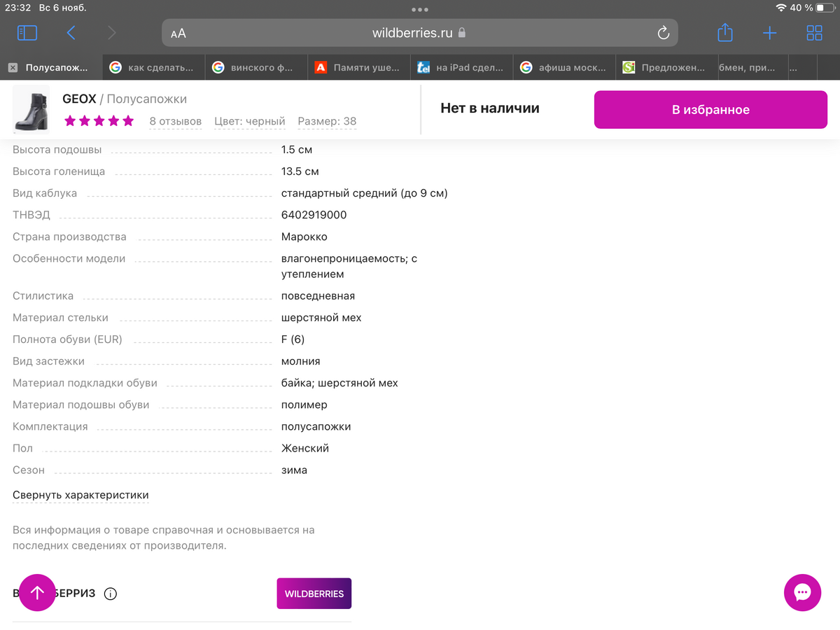840x630 pixels.
Task: Switch to the 'Памяти ушедших' tab
Action: 360,68
